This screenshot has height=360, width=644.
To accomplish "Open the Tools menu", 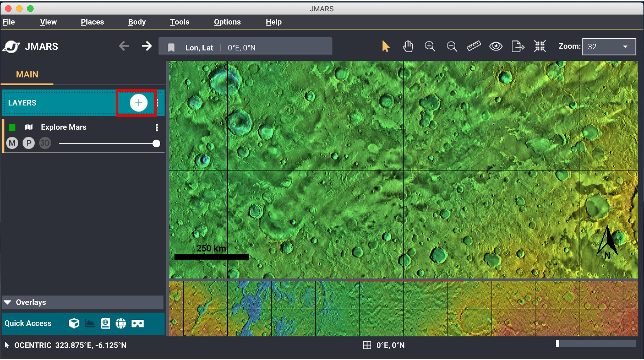I will click(180, 22).
